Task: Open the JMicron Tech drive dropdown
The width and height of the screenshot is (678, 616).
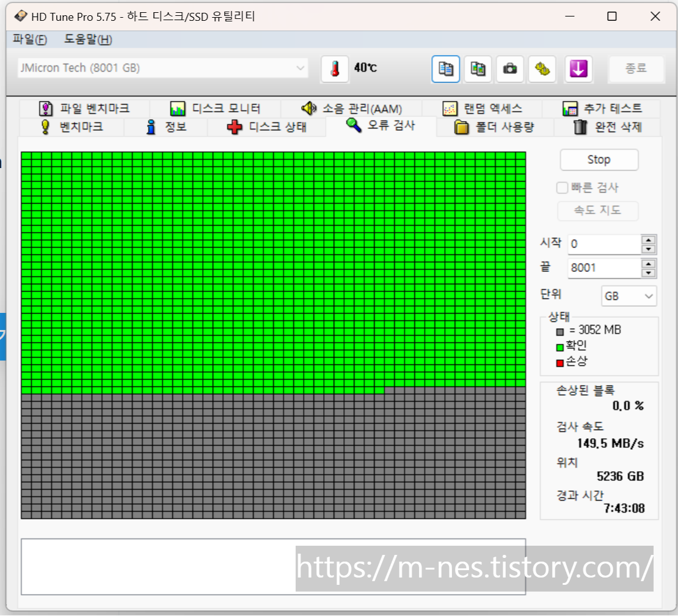Action: point(162,68)
